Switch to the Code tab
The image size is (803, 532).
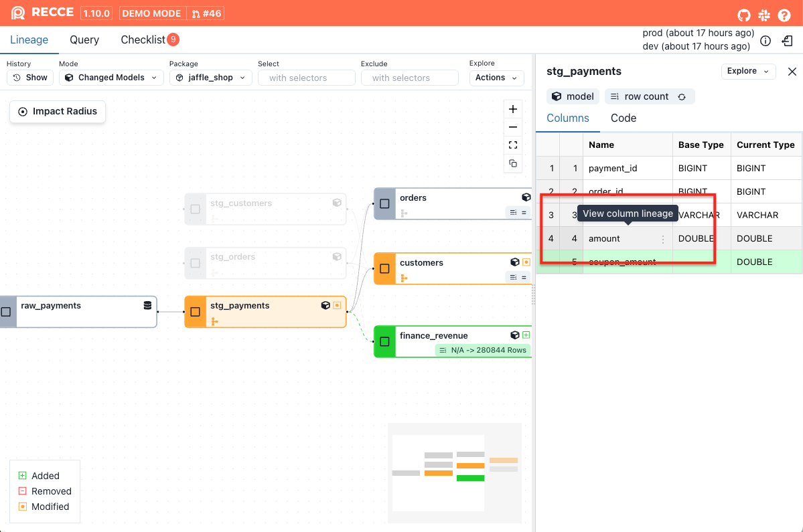tap(623, 118)
